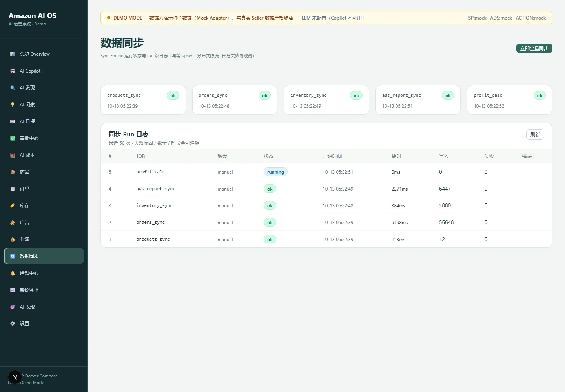
Task: Click the 库存 label icon
Action: (13, 206)
